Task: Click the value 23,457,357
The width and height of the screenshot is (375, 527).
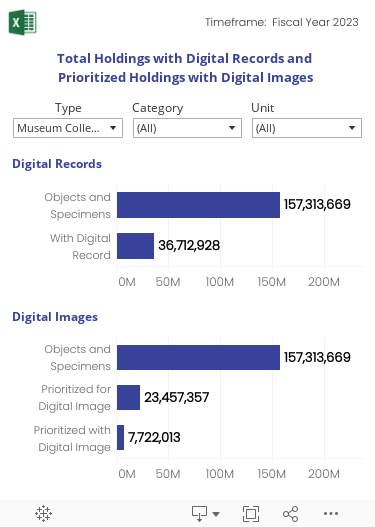Action: coord(177,398)
